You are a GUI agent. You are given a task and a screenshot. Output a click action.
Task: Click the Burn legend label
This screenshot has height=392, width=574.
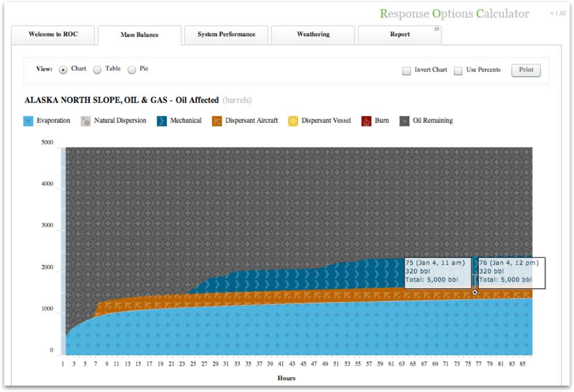coord(382,121)
